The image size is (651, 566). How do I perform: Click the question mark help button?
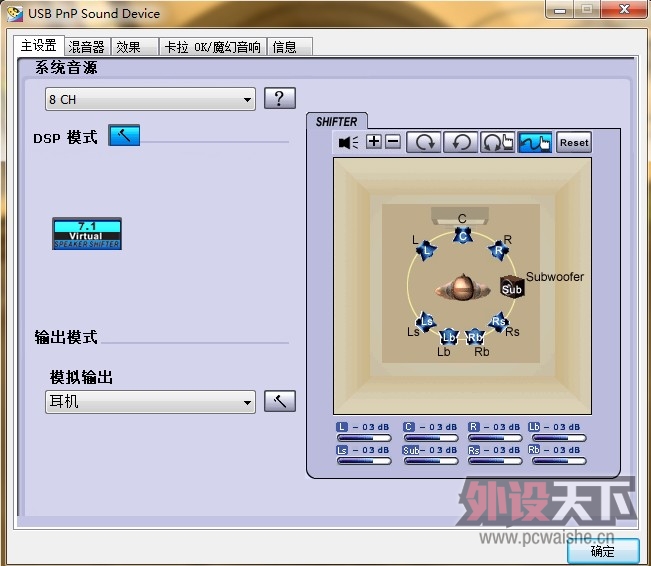point(280,98)
